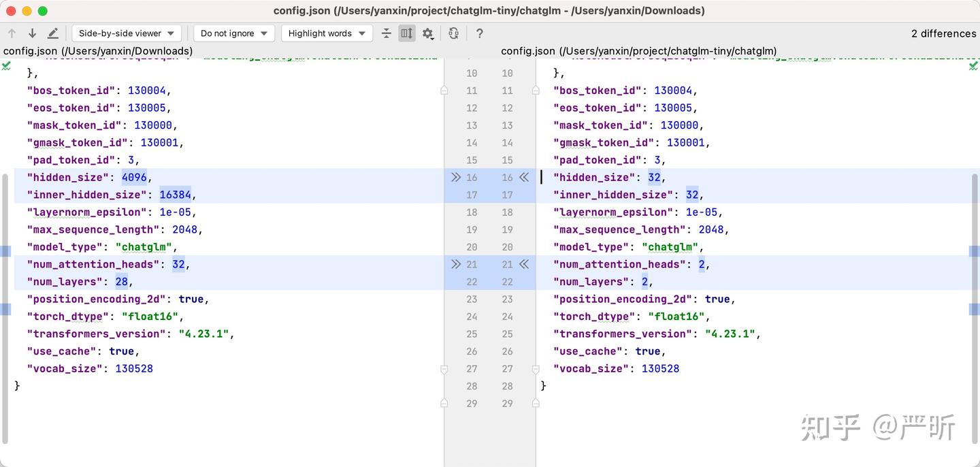This screenshot has width=980, height=467.
Task: Click the pencil edit source icon
Action: [53, 33]
